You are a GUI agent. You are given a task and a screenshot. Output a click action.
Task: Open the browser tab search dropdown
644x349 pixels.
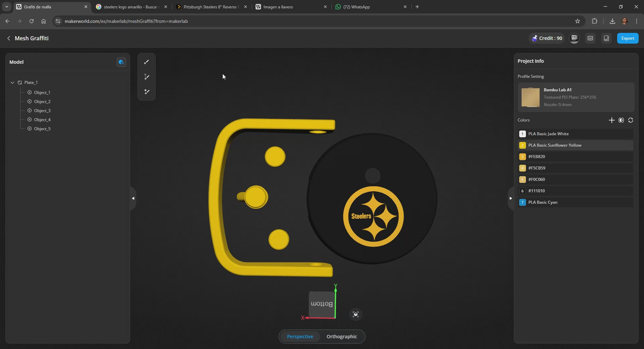[x=6, y=7]
